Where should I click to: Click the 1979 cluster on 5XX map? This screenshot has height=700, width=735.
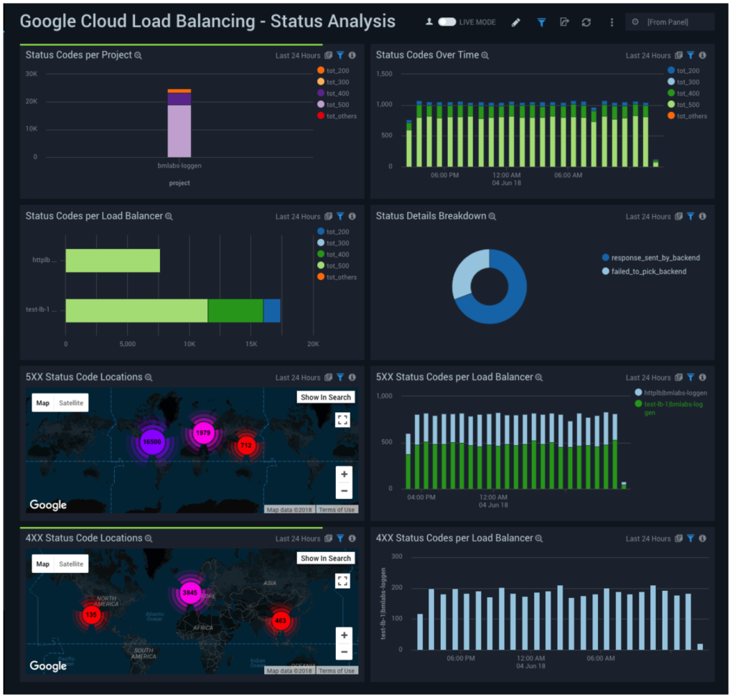coord(204,434)
